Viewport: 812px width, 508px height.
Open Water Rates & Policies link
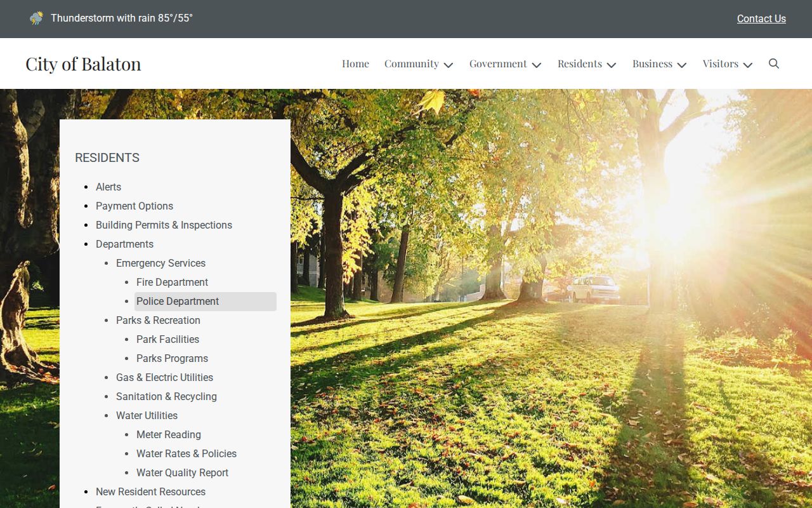tap(187, 453)
